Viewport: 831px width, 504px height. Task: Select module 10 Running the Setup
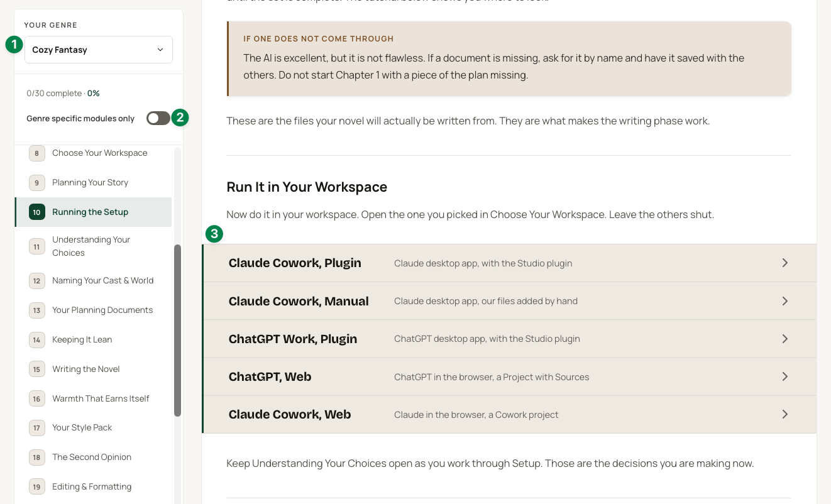point(93,212)
